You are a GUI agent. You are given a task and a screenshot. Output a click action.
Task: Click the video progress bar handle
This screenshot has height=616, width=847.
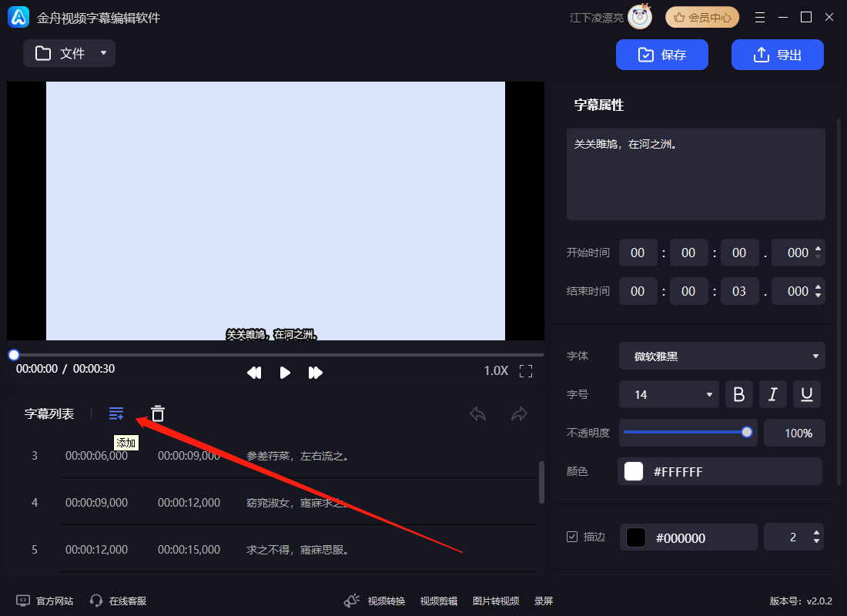[14, 355]
